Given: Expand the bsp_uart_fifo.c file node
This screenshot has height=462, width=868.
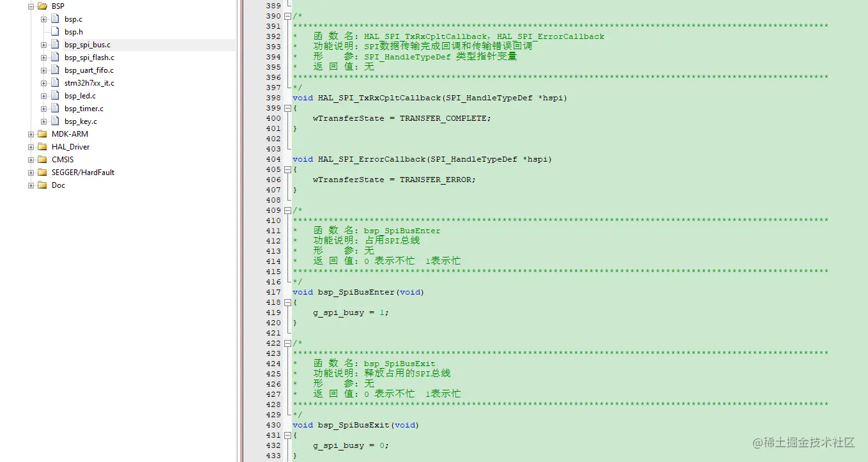Looking at the screenshot, I should coord(44,70).
